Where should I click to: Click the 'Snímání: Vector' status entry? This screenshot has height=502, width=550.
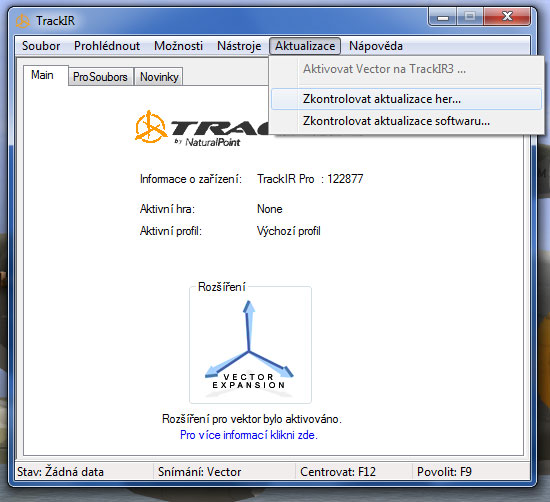pyautogui.click(x=199, y=472)
